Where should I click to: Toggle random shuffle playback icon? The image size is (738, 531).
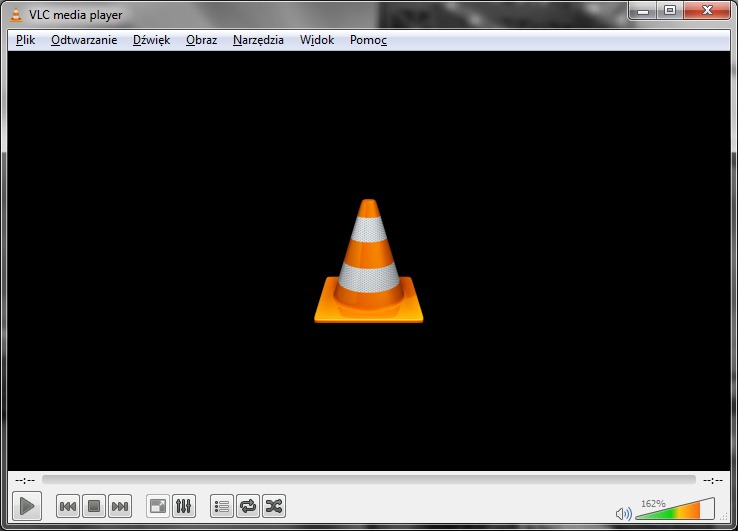pos(274,506)
